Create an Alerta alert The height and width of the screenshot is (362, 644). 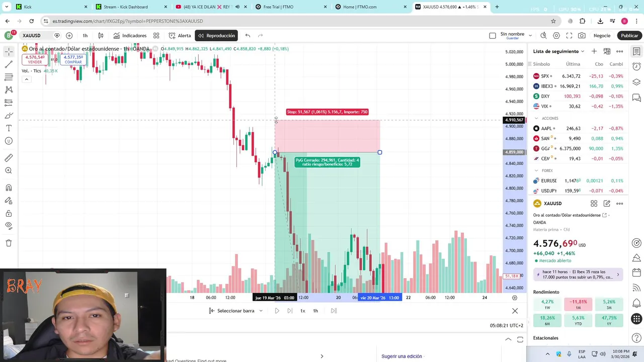[180, 36]
